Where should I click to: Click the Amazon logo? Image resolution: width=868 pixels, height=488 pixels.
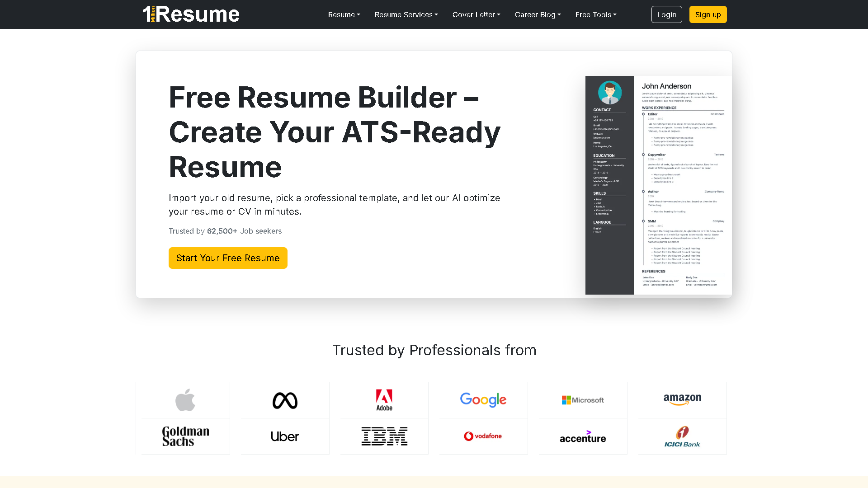[x=682, y=399]
